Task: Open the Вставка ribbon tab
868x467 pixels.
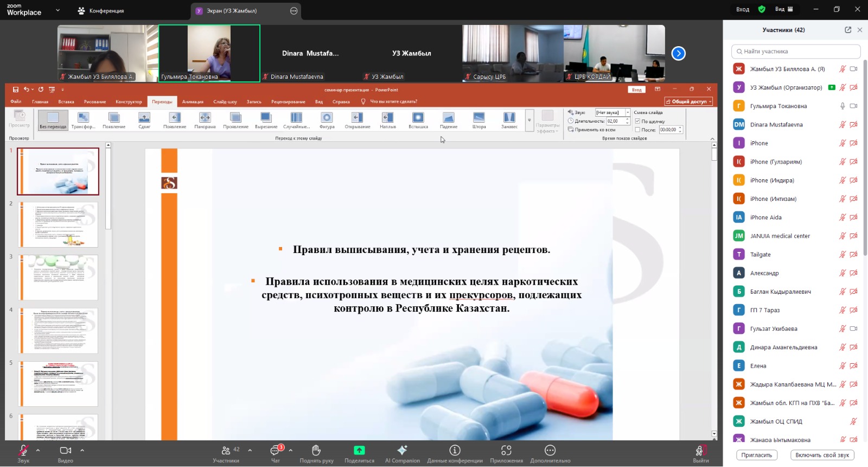Action: pos(66,102)
